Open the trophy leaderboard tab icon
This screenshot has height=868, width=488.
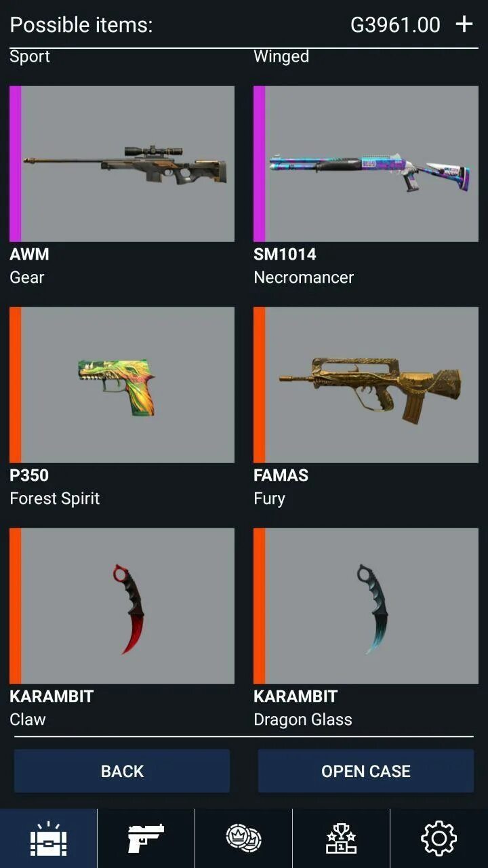pyautogui.click(x=341, y=838)
